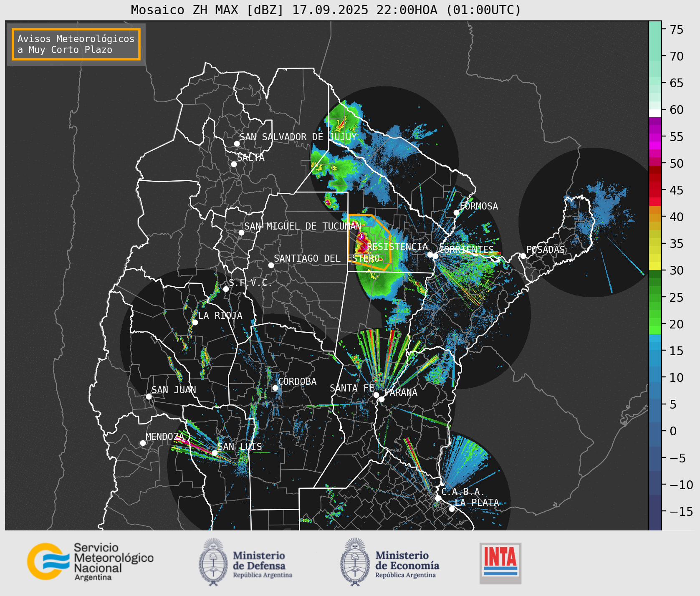Click the 40 dBZ orange band on scale

[655, 217]
